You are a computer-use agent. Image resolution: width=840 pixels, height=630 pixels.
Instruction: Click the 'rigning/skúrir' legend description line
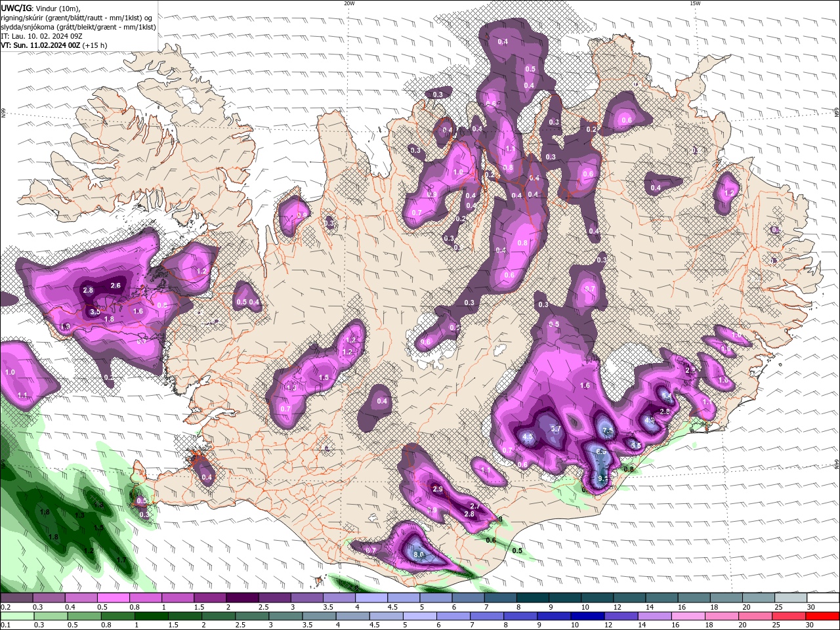pyautogui.click(x=77, y=18)
